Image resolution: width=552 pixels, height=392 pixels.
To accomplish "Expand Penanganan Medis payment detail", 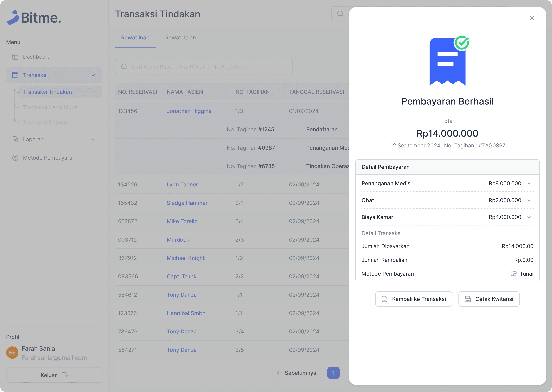I will (x=529, y=184).
